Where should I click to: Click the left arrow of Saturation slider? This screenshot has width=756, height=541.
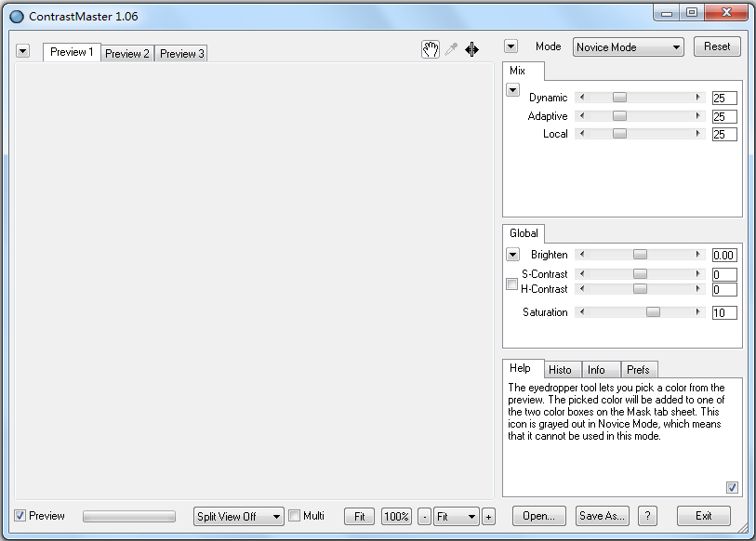(x=582, y=312)
